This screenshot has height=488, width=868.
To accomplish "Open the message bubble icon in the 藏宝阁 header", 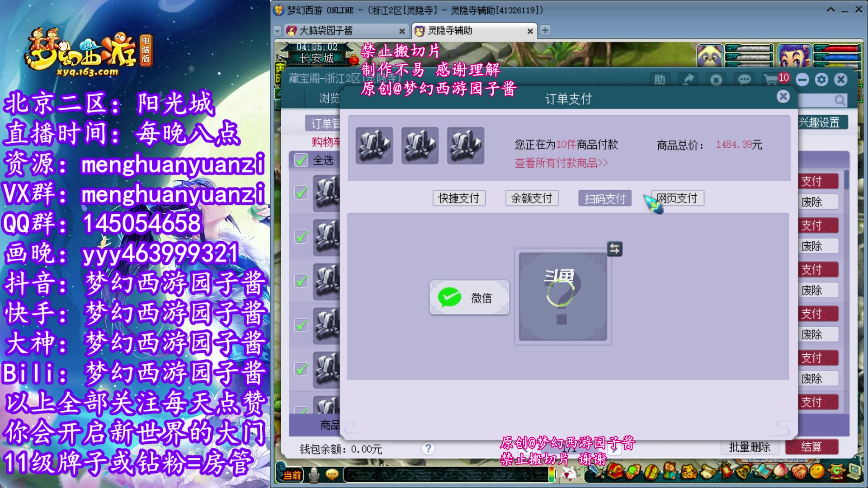I will [x=744, y=80].
